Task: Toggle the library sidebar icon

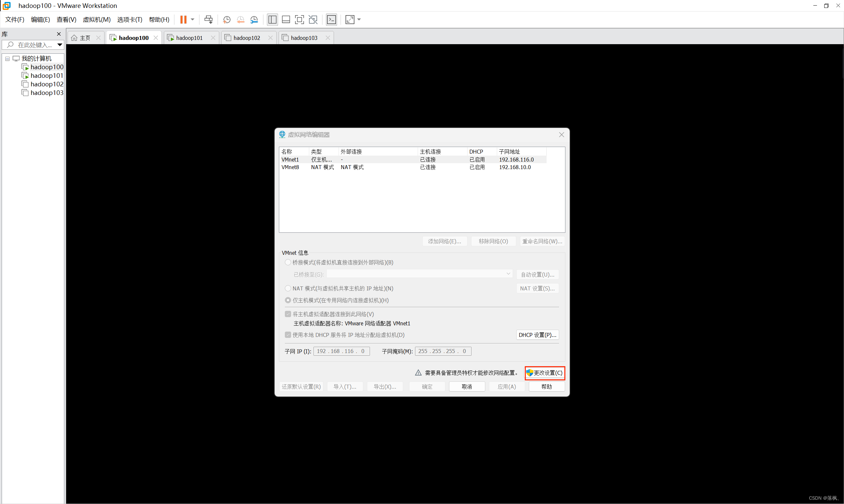Action: [x=272, y=19]
